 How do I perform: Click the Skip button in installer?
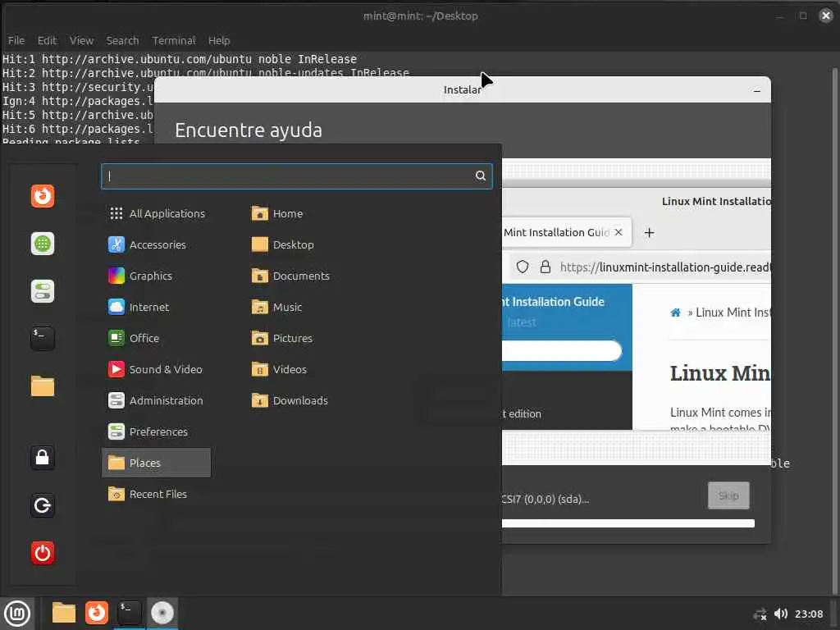[x=728, y=495]
